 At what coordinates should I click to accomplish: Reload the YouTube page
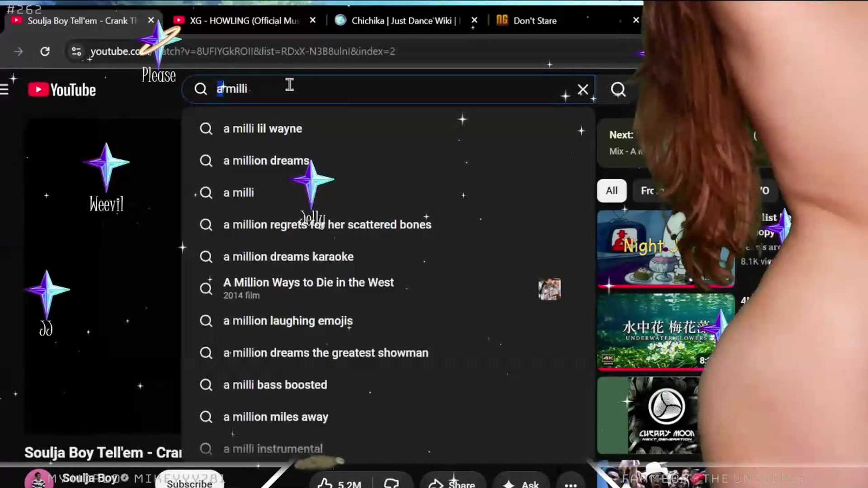point(45,52)
